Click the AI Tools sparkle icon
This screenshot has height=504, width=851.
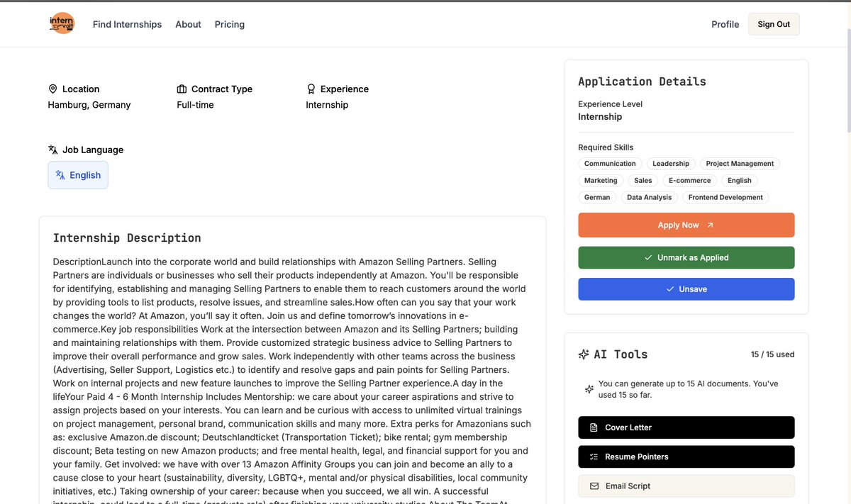click(584, 354)
